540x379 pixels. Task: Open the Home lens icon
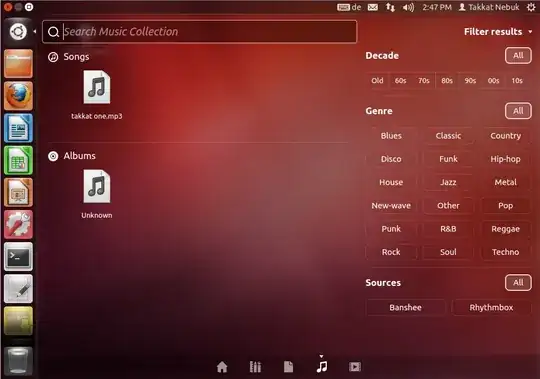[222, 367]
